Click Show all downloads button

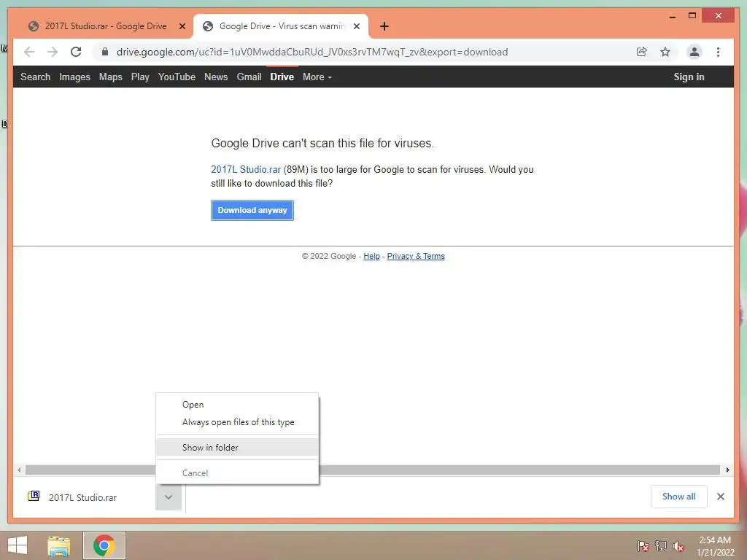tap(679, 497)
